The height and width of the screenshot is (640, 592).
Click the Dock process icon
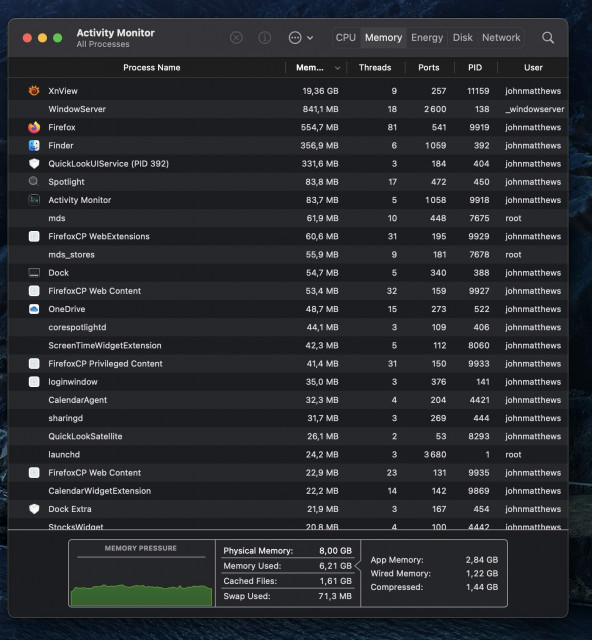point(34,273)
